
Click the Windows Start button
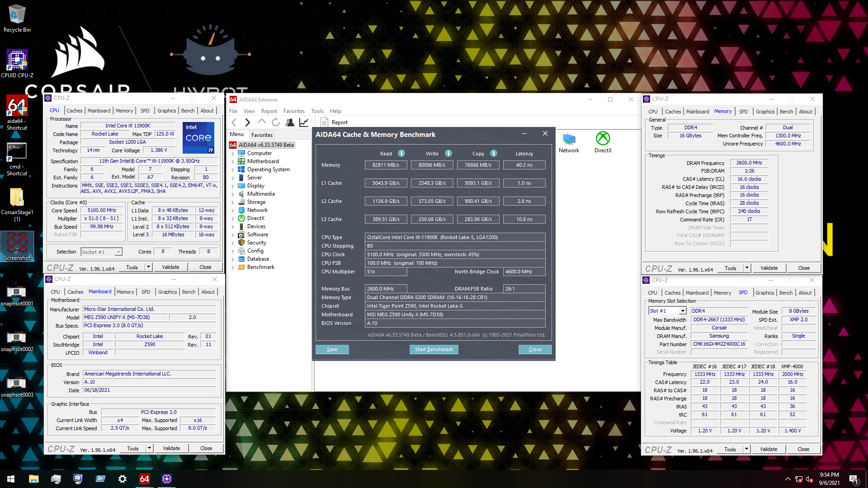point(11,479)
